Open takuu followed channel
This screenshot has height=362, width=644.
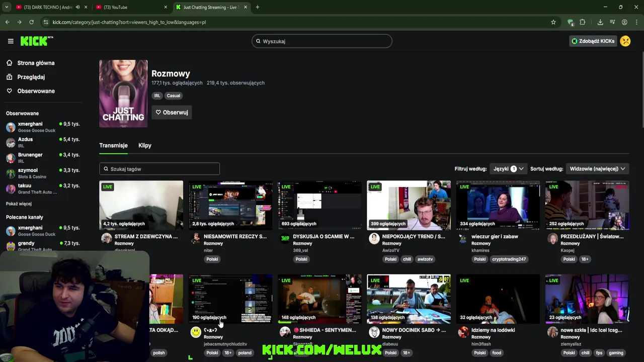pyautogui.click(x=43, y=189)
